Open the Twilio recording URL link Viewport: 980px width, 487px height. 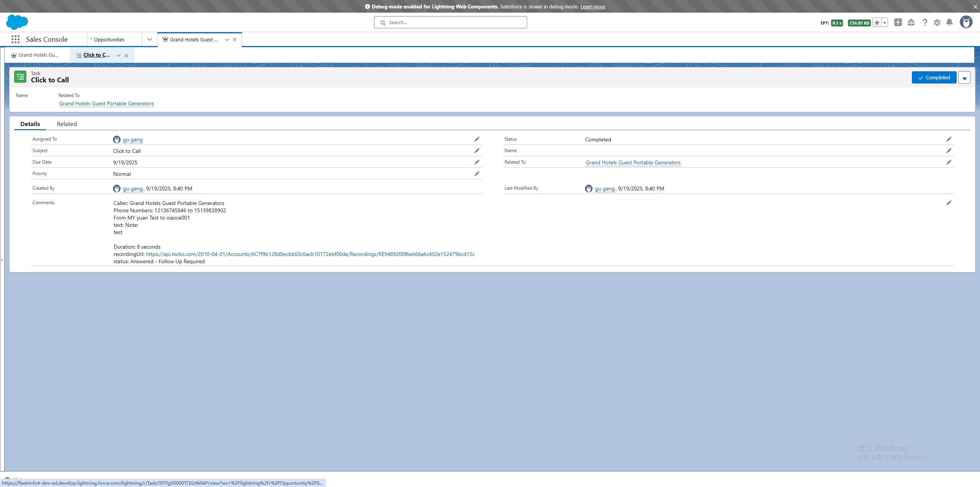[x=310, y=254]
